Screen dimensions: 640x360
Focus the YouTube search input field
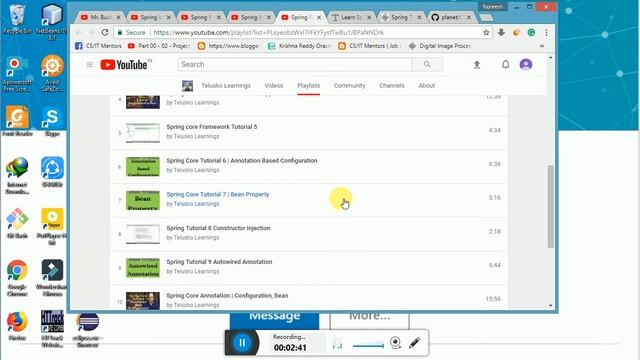pyautogui.click(x=295, y=64)
